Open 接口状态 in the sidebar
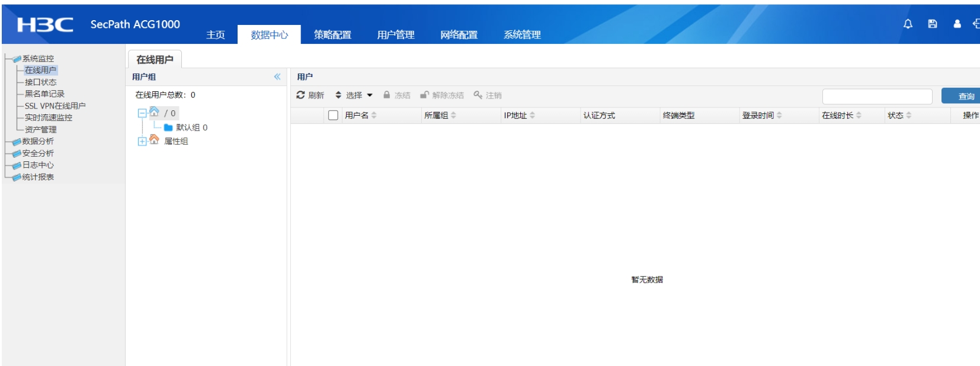 coord(40,82)
